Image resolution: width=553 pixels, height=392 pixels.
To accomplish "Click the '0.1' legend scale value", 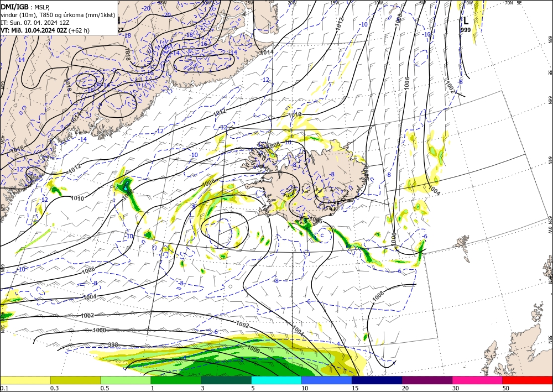I will [x=3, y=388].
